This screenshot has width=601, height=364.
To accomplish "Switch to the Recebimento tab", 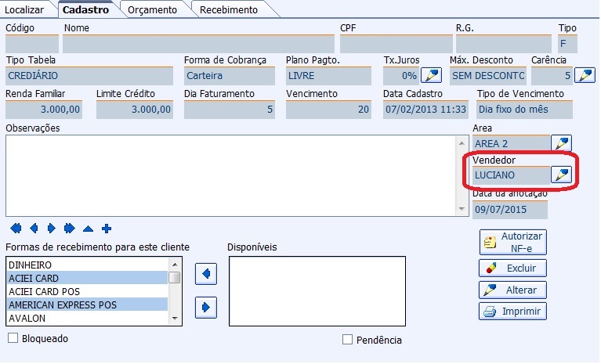I will tap(228, 9).
